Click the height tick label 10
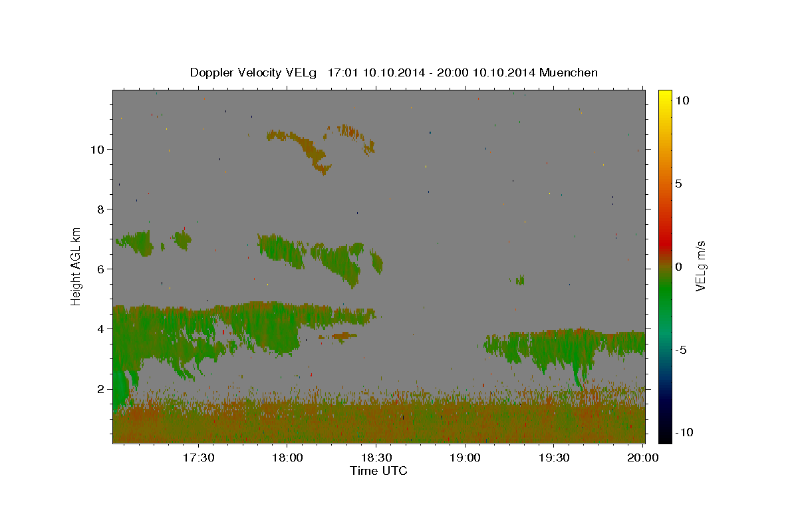798x532 pixels. (x=97, y=149)
